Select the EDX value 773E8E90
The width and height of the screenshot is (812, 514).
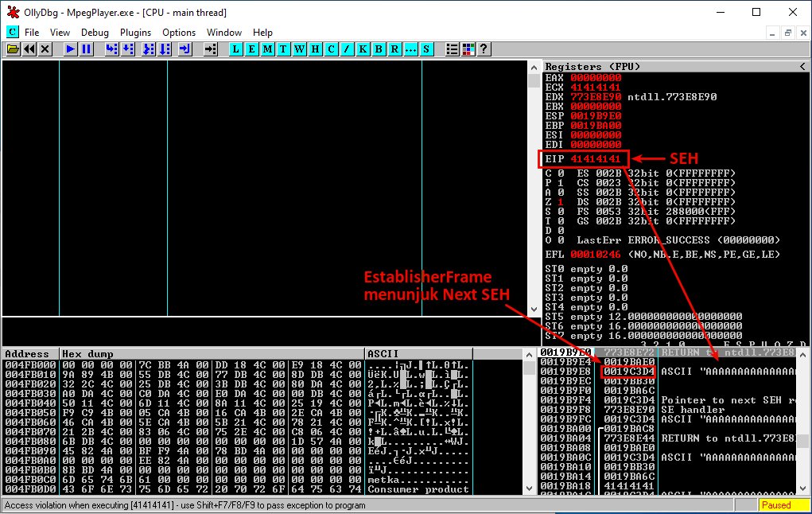[x=596, y=97]
